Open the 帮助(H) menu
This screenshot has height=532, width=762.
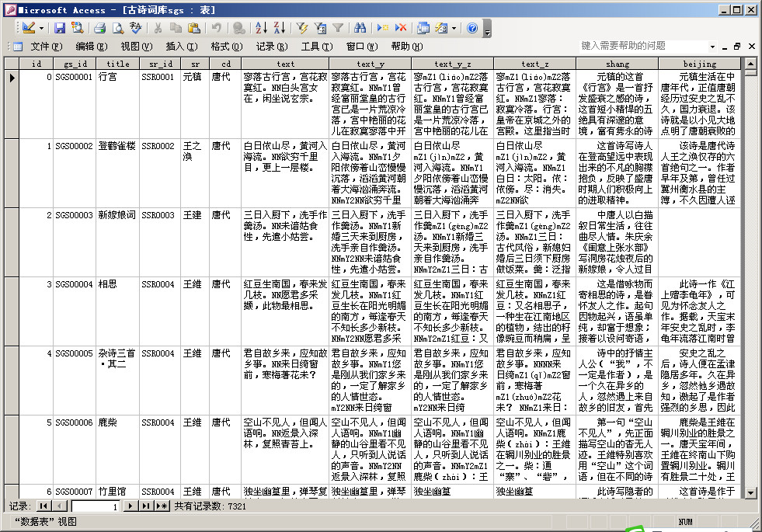tap(407, 46)
